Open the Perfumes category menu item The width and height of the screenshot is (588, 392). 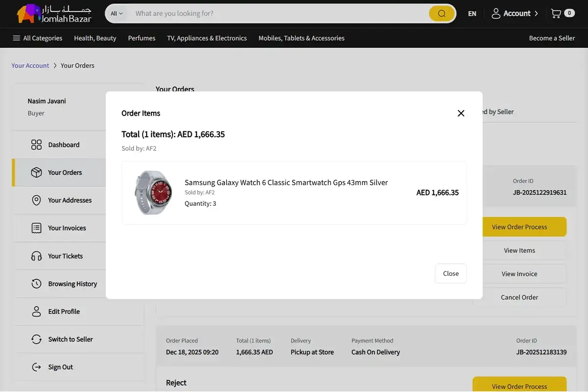(x=142, y=38)
